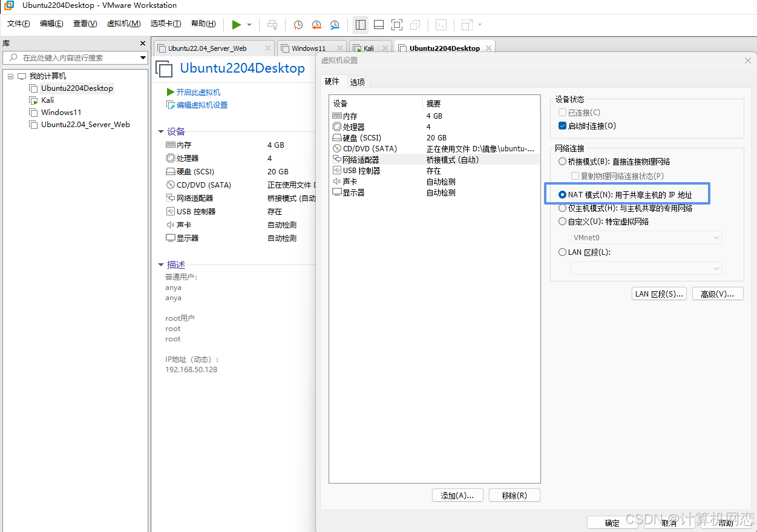The image size is (757, 532).
Task: Click 添加(A)... button
Action: 457,495
